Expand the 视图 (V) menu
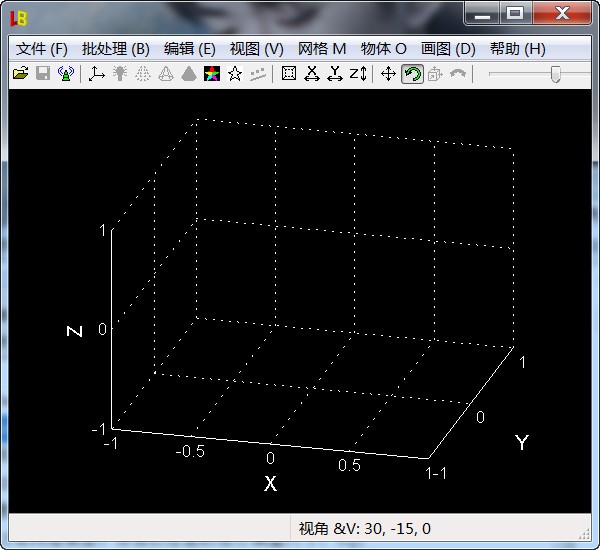Screen dimensions: 600x550 (257, 48)
